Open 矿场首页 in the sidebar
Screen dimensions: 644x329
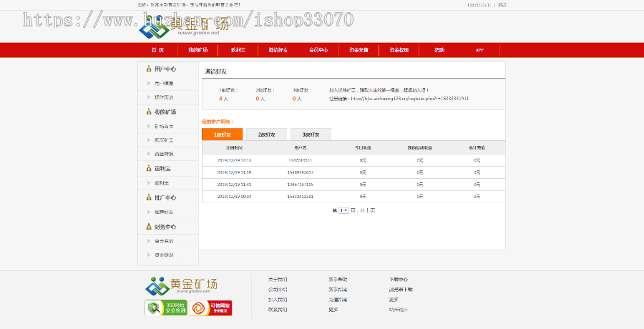[164, 126]
